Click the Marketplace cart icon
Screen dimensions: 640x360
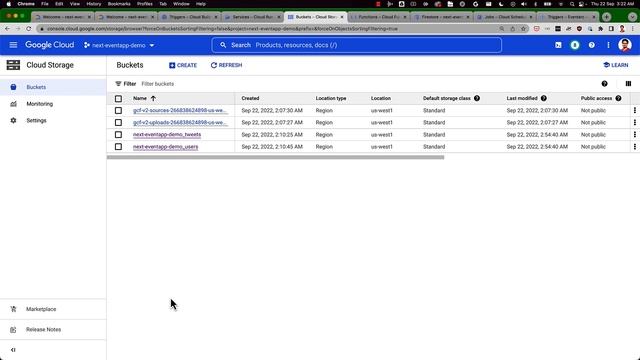13,309
